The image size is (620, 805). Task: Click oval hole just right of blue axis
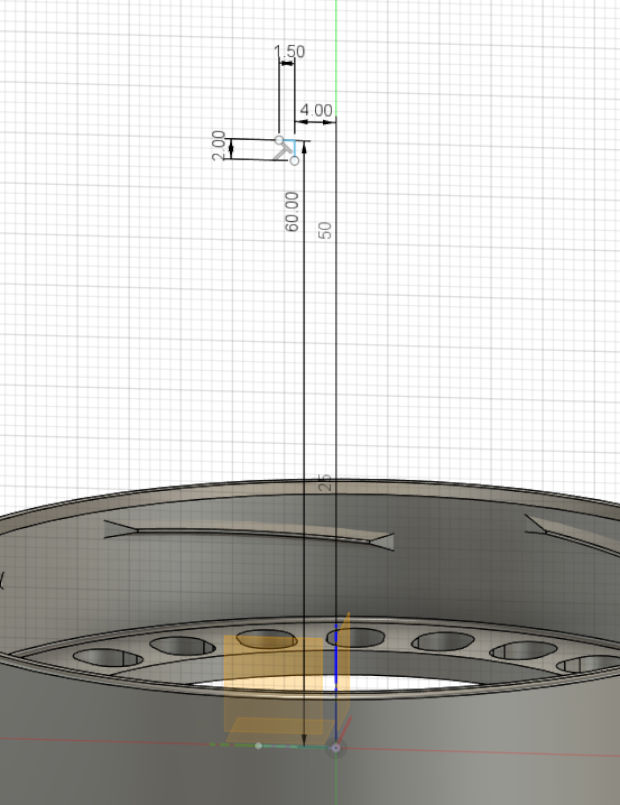(360, 636)
